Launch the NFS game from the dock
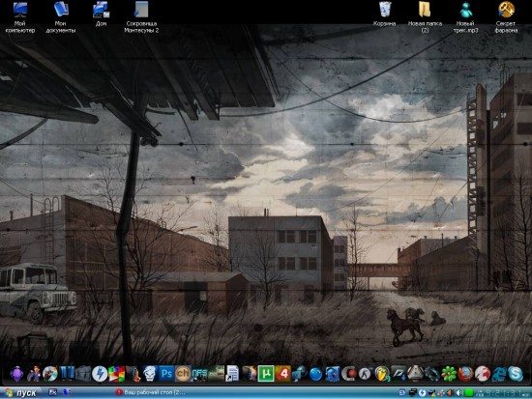 (199, 374)
